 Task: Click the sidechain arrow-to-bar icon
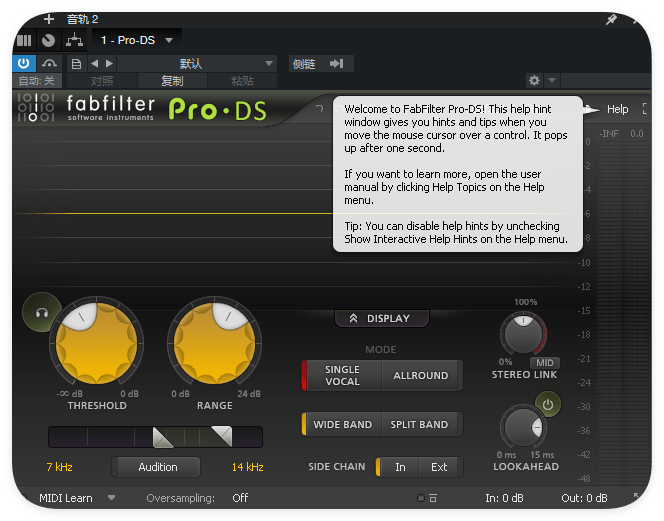click(337, 64)
